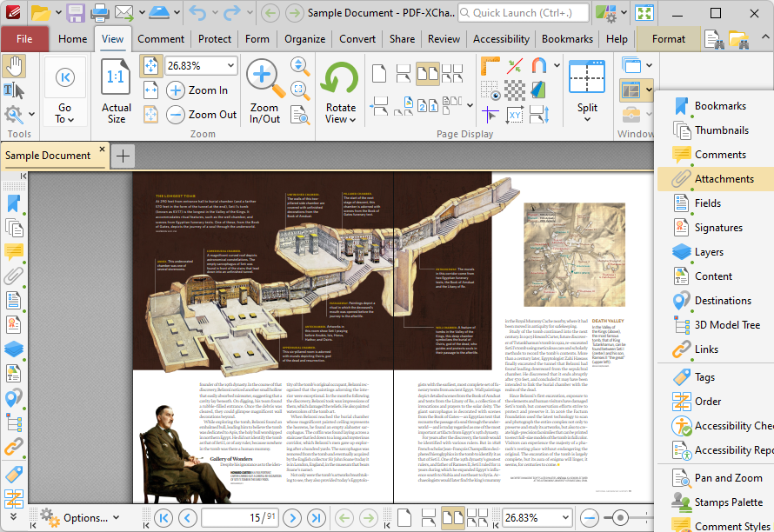Open Thumbnails pane from left sidebar icon
The image size is (774, 532).
pos(14,228)
